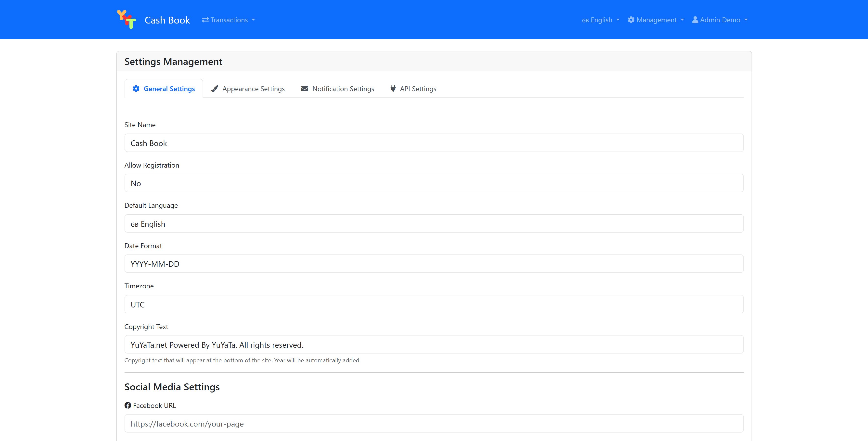Image resolution: width=868 pixels, height=441 pixels.
Task: Click into the Site Name field
Action: point(434,143)
